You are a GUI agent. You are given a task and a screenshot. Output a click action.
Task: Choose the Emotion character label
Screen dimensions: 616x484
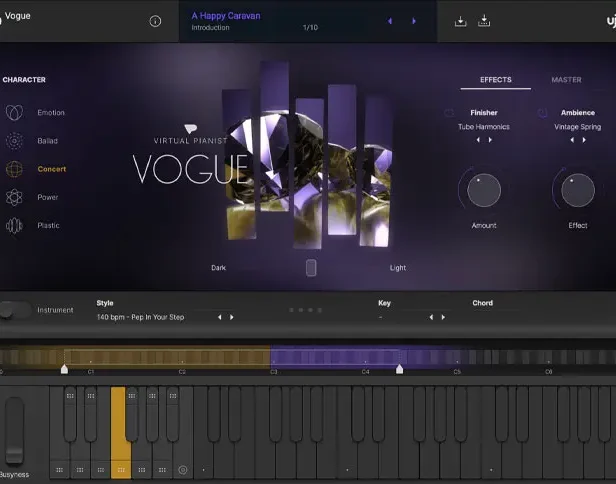[x=51, y=112]
